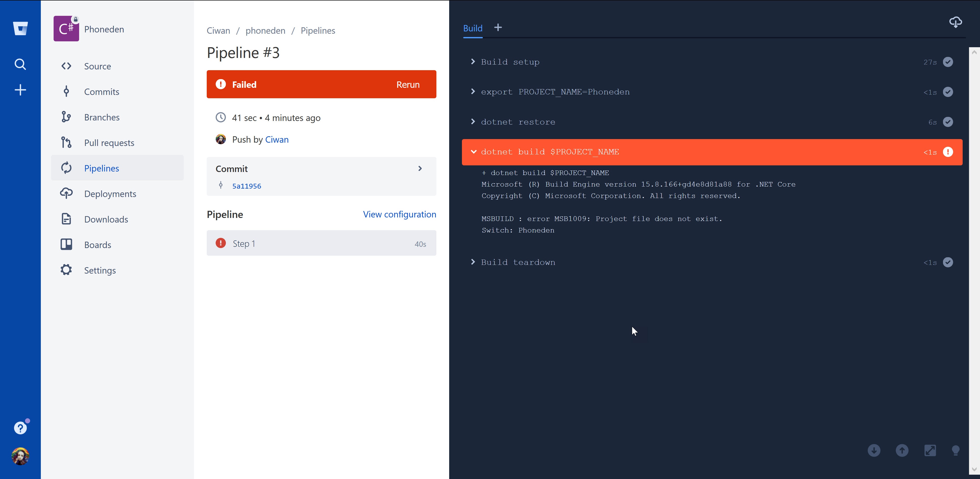The width and height of the screenshot is (980, 479).
Task: Download the raw build log via the cloud icon
Action: coord(955,22)
